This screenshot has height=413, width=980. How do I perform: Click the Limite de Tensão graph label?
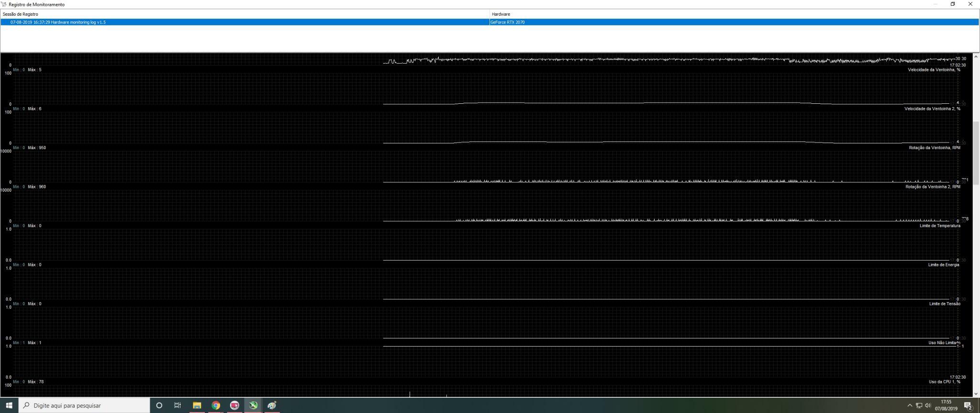[x=945, y=304]
